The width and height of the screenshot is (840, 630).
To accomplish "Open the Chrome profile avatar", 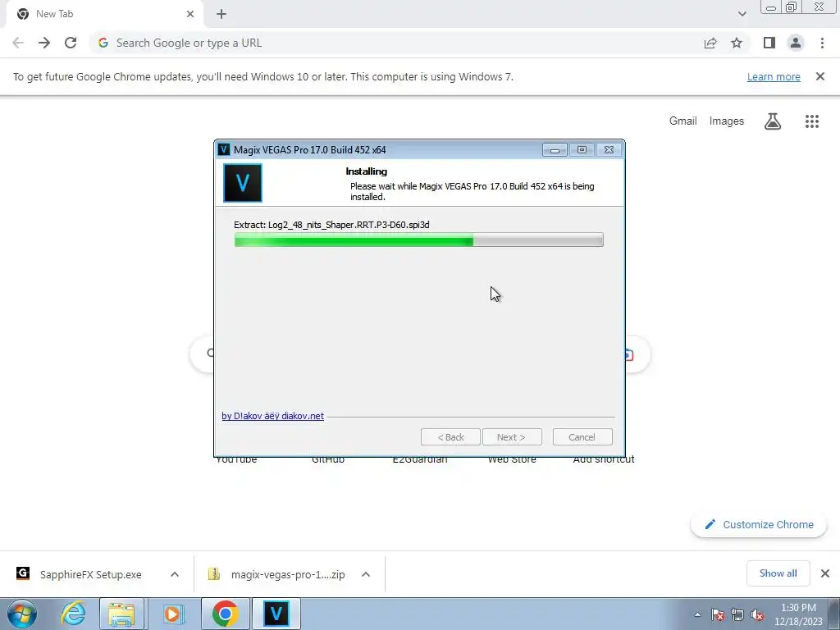I will [796, 43].
